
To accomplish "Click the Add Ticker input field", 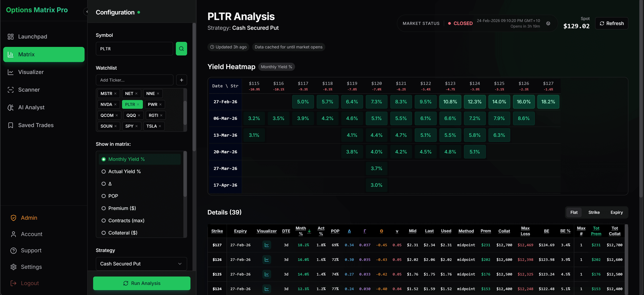I will 134,80.
